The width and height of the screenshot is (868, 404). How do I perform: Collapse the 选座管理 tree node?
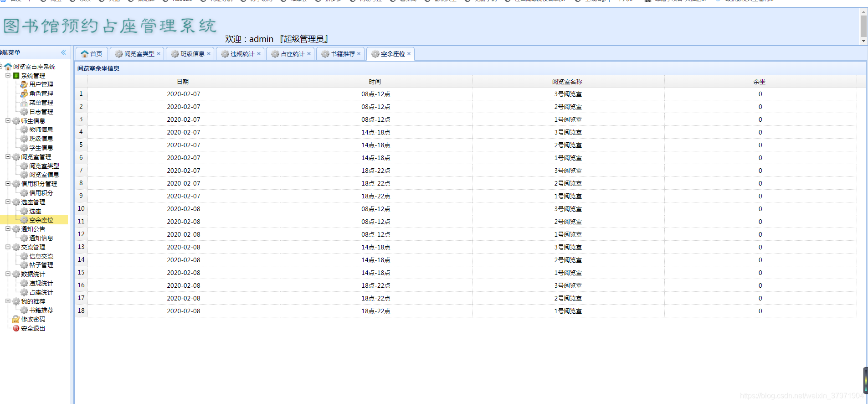coord(8,202)
